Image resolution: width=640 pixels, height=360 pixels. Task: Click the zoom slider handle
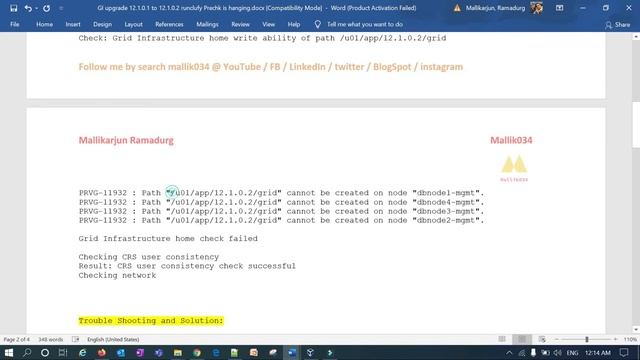click(x=587, y=340)
